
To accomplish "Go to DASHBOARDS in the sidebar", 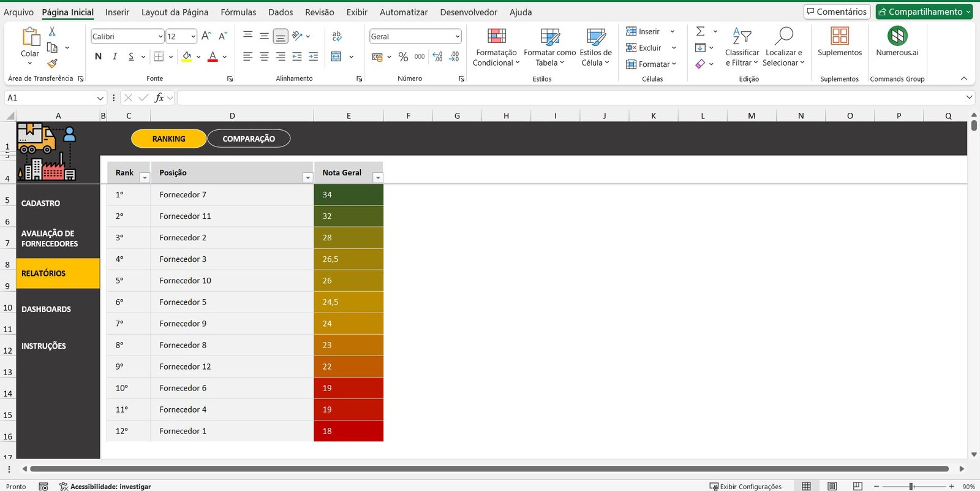I will 47,310.
